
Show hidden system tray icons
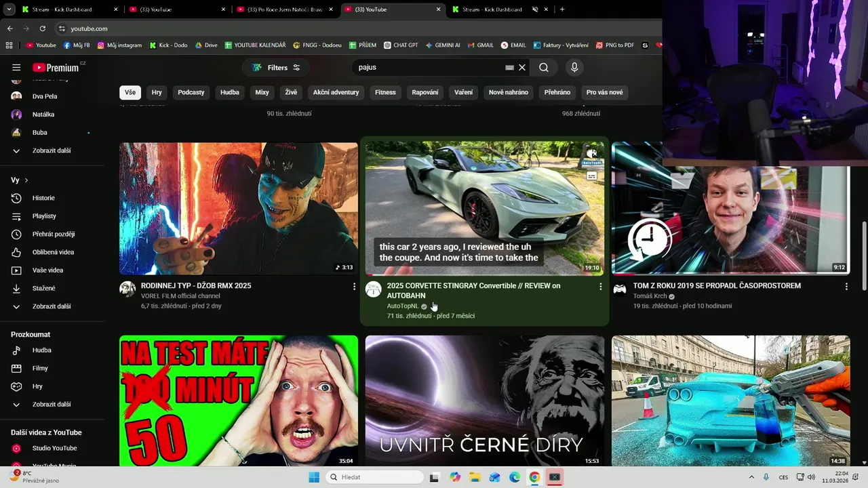point(751,477)
